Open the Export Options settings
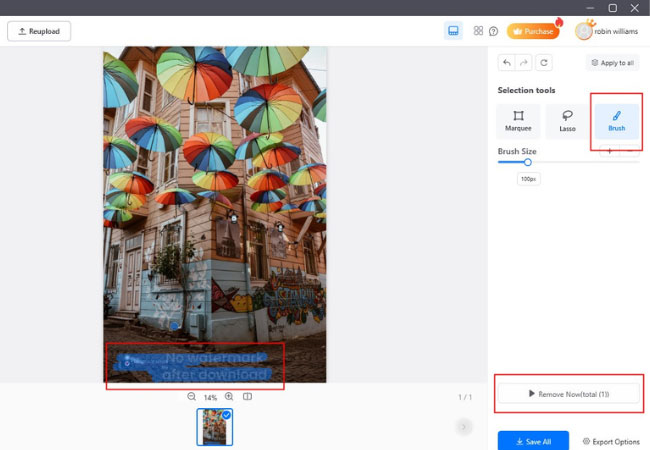 pyautogui.click(x=611, y=441)
